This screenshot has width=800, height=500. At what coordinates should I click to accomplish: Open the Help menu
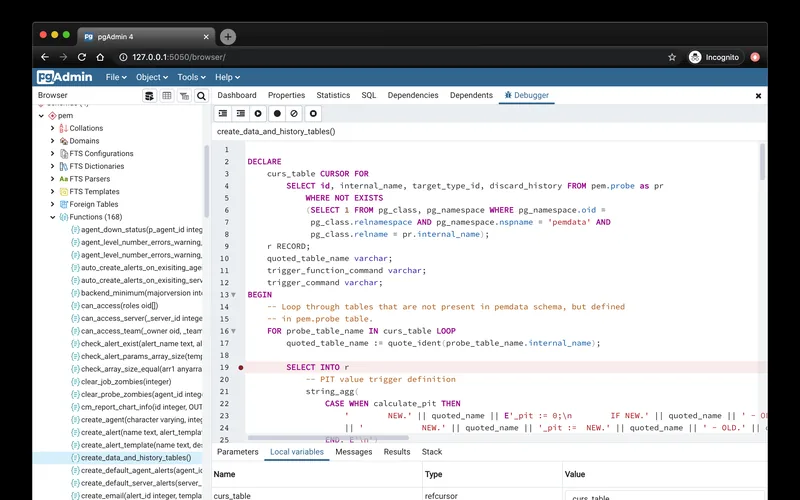tap(227, 77)
